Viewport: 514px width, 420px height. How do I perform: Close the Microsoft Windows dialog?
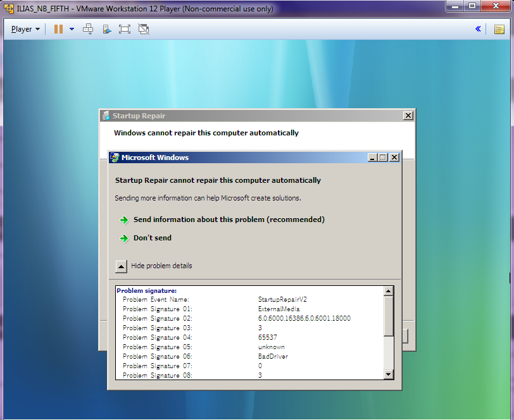tap(394, 157)
